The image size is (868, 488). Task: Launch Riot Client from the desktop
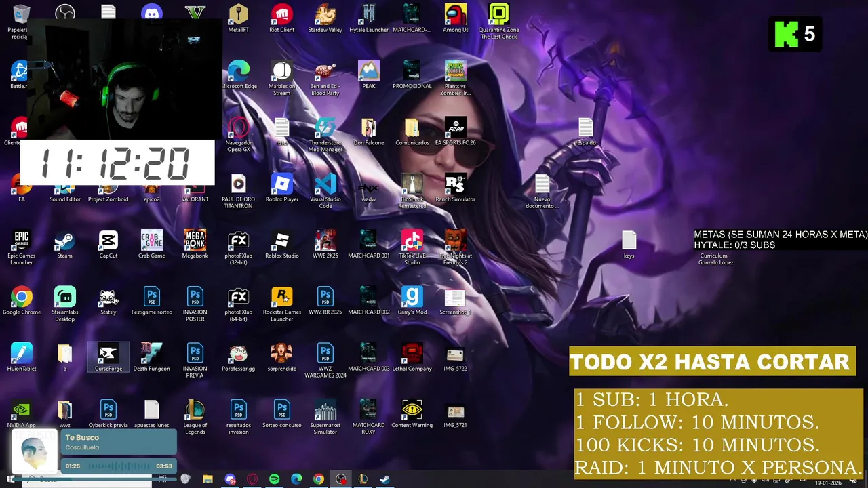(x=281, y=18)
